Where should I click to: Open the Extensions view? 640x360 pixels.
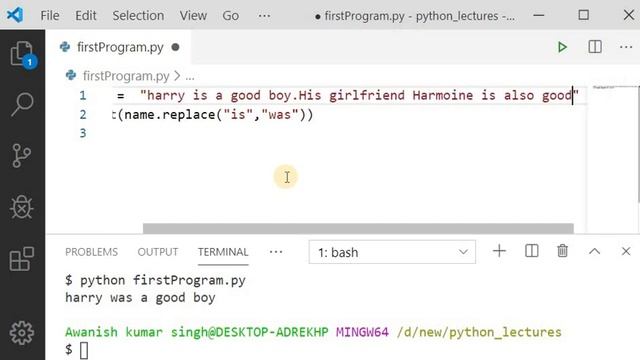point(22,259)
